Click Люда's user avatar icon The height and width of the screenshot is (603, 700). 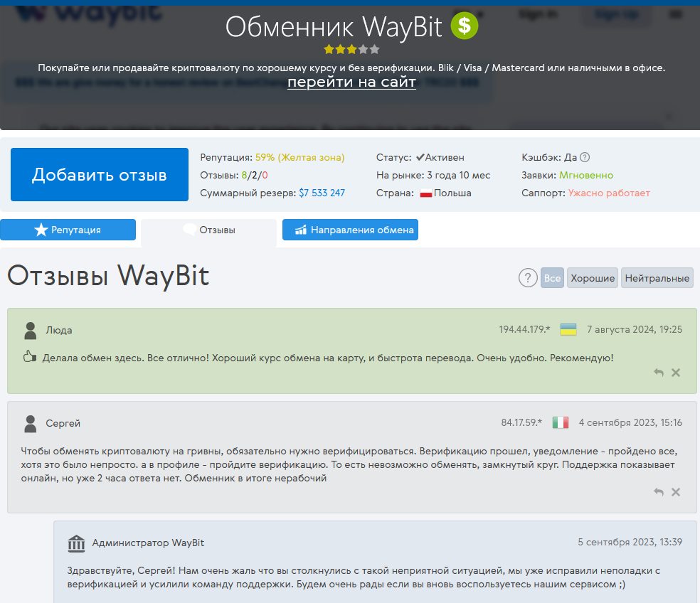(30, 331)
